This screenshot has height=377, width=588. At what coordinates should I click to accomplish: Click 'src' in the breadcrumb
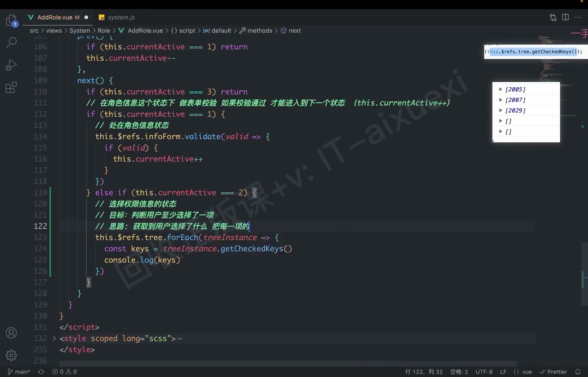[x=34, y=31]
